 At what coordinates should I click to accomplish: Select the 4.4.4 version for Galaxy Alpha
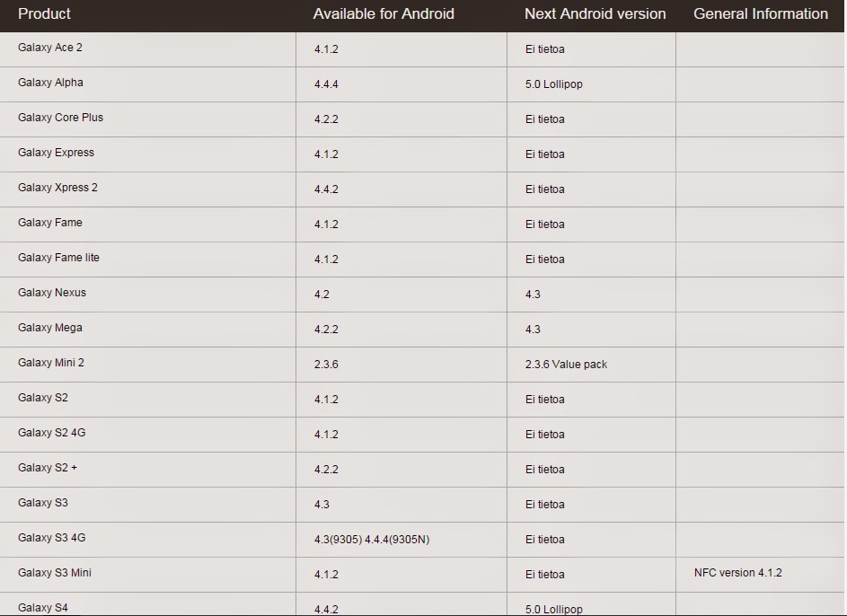(x=326, y=84)
